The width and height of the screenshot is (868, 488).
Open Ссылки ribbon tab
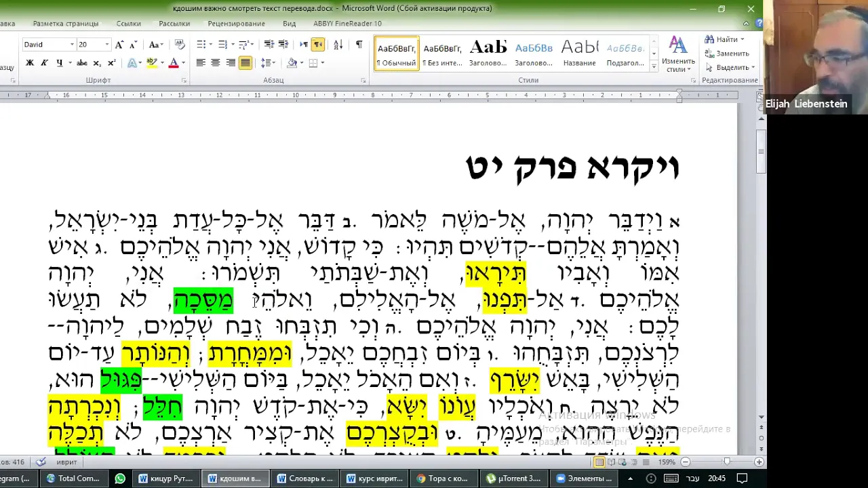click(x=128, y=24)
